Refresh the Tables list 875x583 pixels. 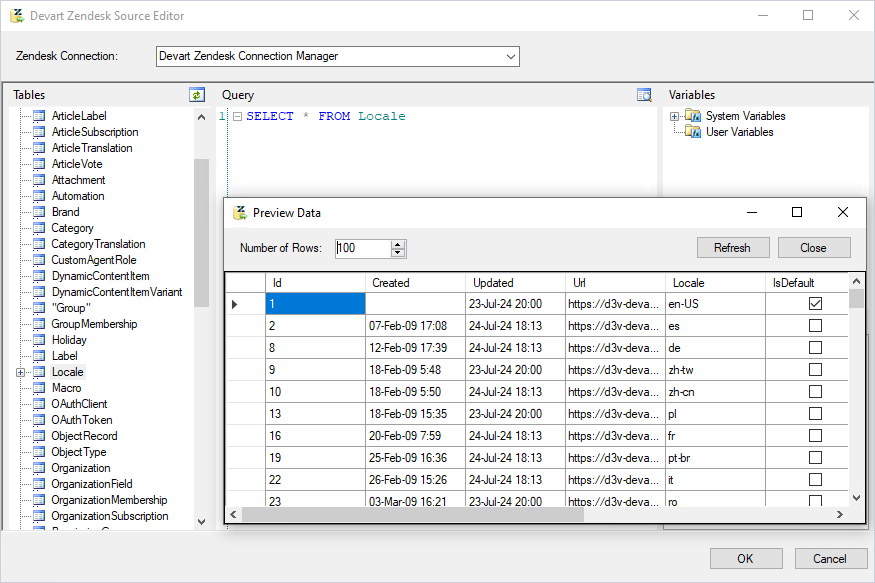click(x=196, y=94)
